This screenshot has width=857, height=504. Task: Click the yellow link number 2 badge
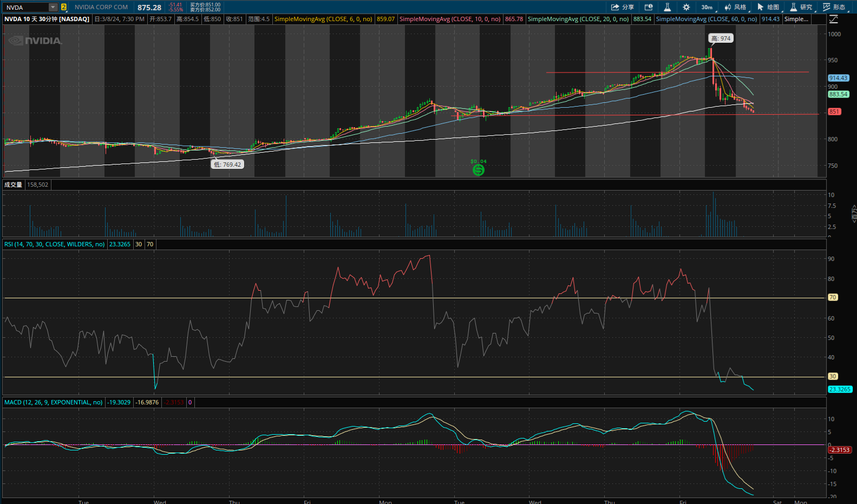(x=63, y=7)
